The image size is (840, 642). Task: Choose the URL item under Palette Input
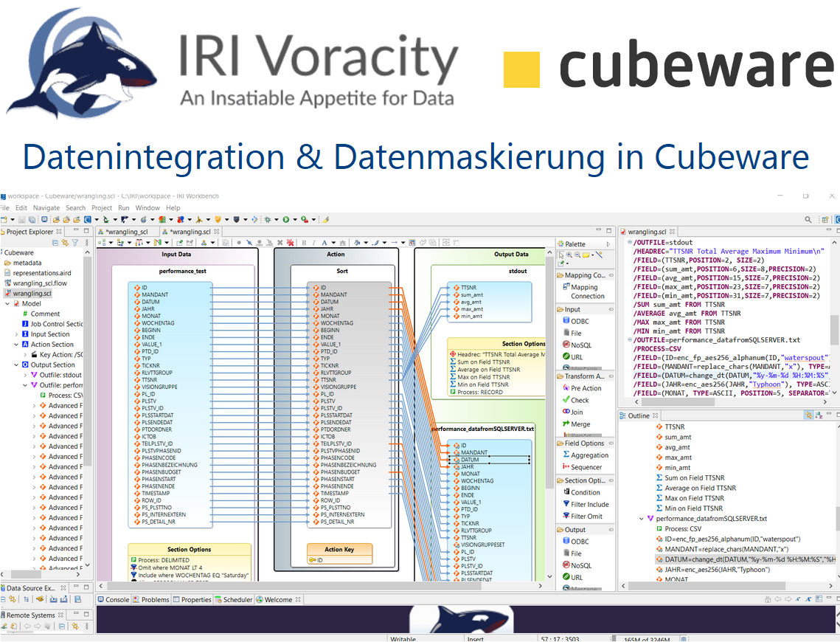(x=573, y=357)
